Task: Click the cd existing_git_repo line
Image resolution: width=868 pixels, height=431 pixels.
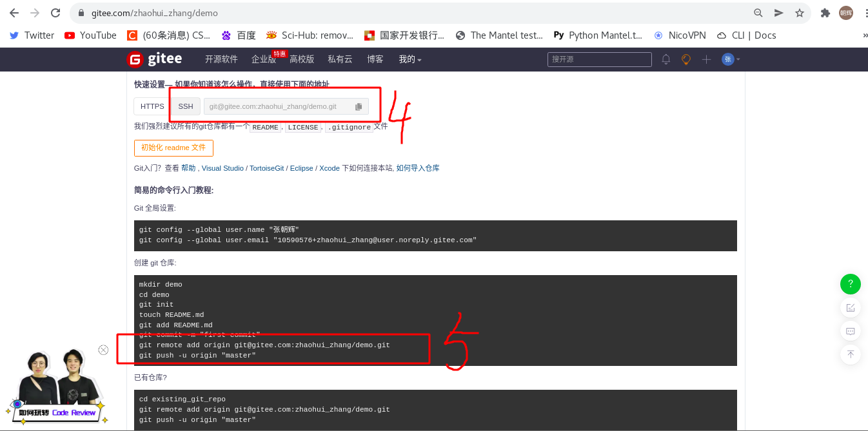Action: point(182,399)
